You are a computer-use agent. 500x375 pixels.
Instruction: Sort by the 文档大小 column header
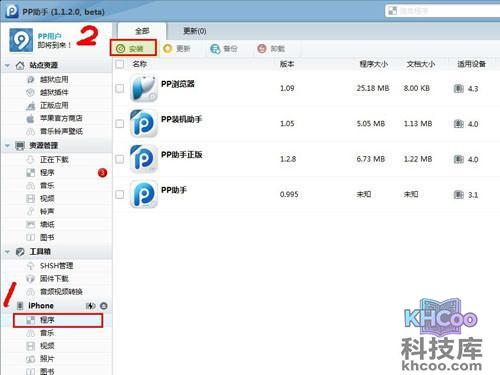[421, 64]
